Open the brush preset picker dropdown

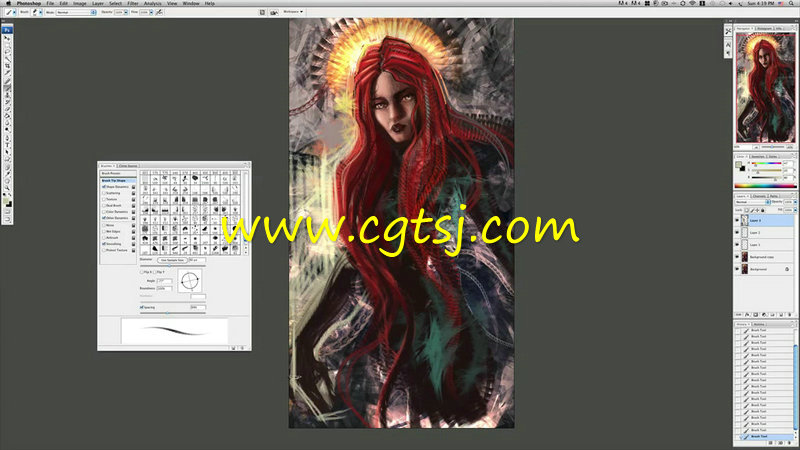pos(40,12)
